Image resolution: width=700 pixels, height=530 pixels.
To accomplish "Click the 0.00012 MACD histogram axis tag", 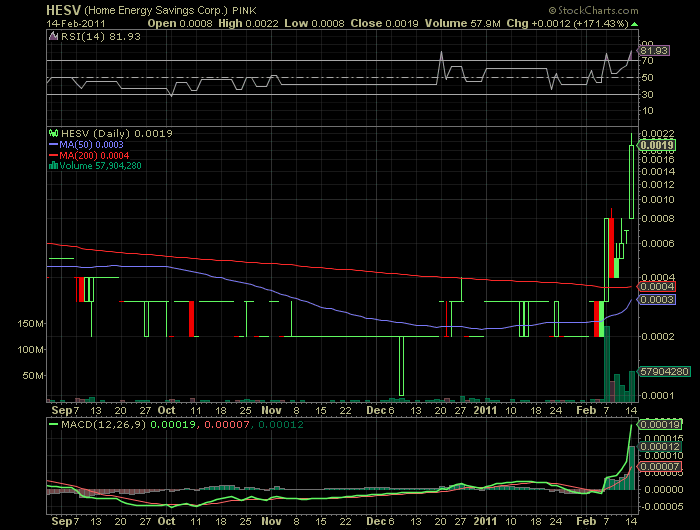I will click(x=660, y=447).
